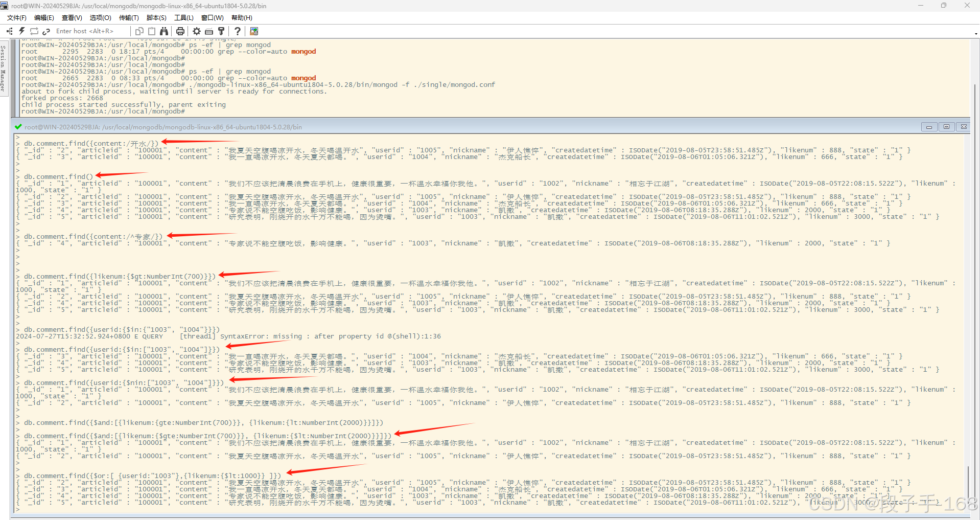
Task: Open the 工具(L) menu
Action: (x=184, y=18)
